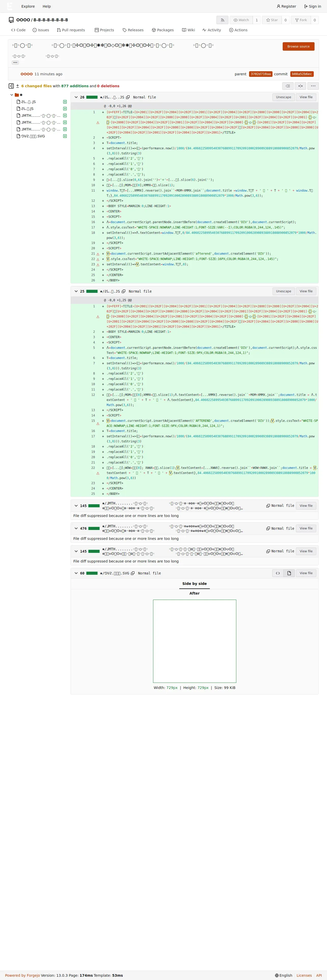Click Help in top navigation
This screenshot has width=327, height=980.
click(46, 6)
